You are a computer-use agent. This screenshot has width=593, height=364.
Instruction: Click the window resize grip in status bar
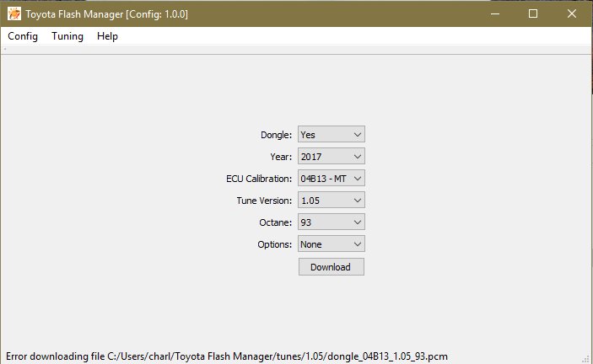tap(586, 359)
